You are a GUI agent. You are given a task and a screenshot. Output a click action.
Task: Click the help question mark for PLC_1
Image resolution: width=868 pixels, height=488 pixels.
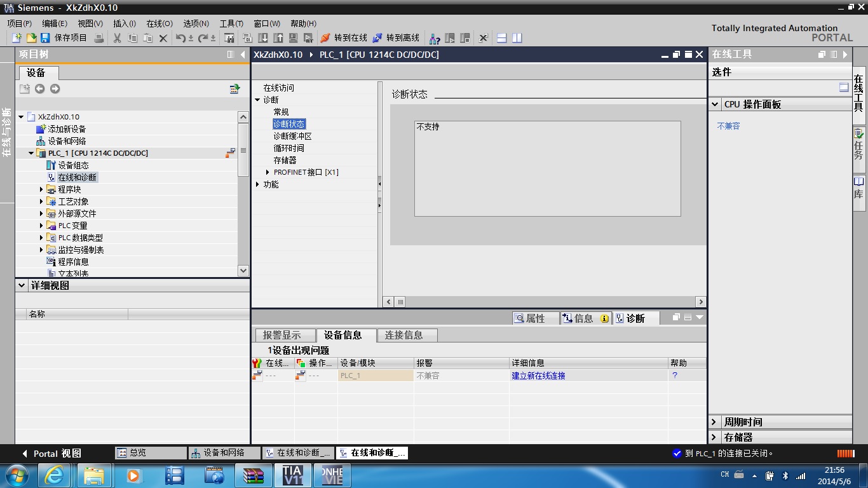675,376
